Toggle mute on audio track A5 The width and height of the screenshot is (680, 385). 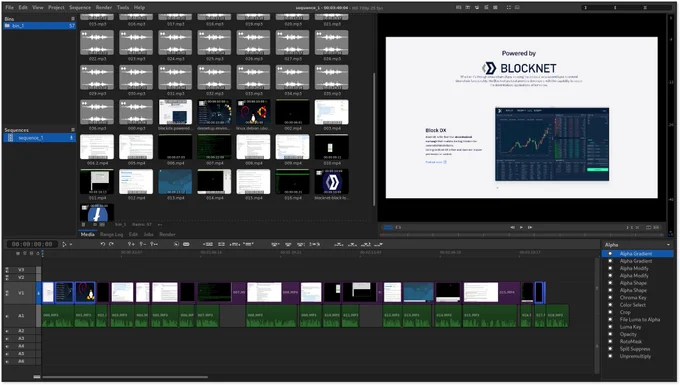coord(7,354)
